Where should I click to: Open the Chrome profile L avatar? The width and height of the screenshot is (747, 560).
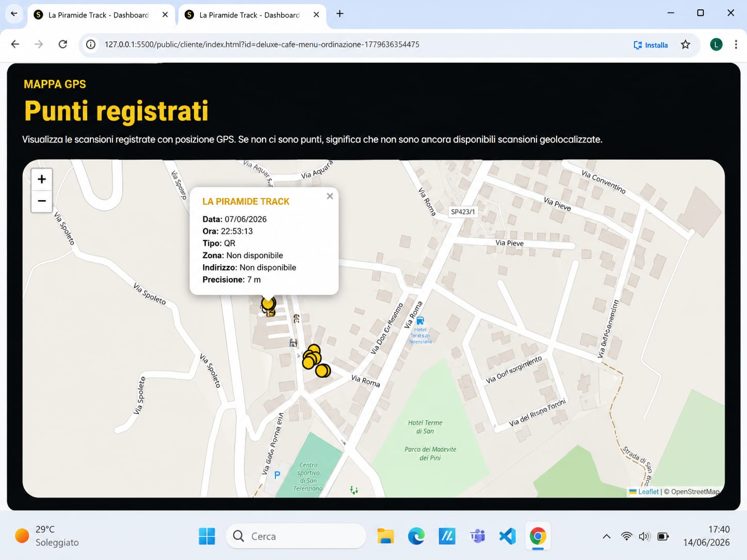[x=716, y=44]
